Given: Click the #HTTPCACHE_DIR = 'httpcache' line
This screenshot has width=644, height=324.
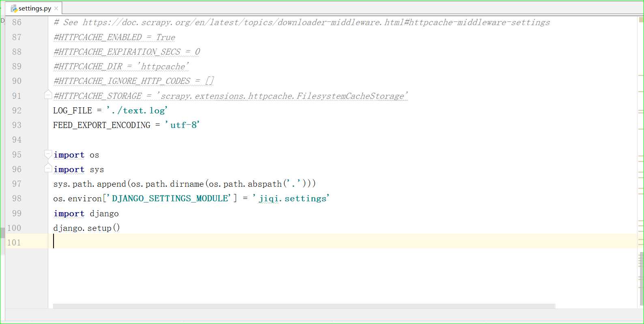Looking at the screenshot, I should [121, 66].
